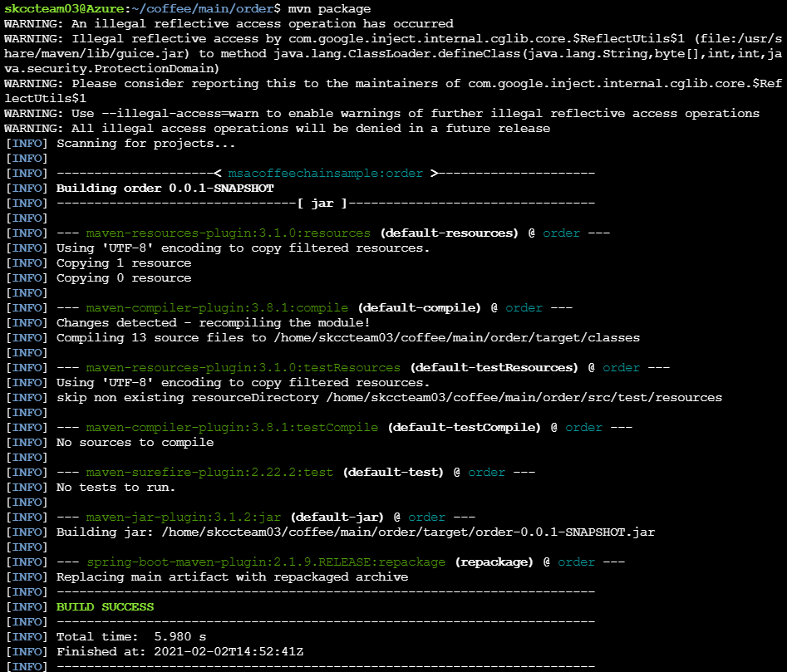Click 'An illegal reflective access operation' warning
Screen dimensions: 787x672
pos(229,24)
